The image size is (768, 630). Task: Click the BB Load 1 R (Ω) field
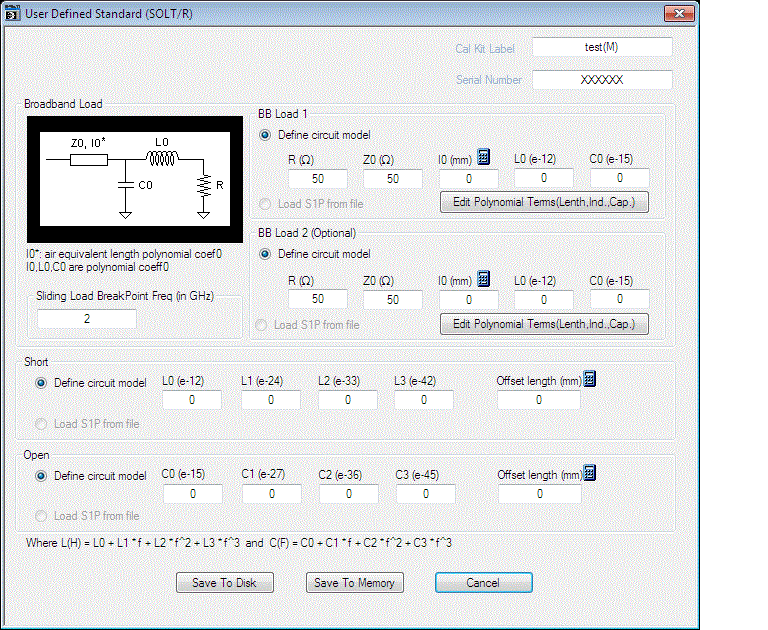[x=318, y=179]
